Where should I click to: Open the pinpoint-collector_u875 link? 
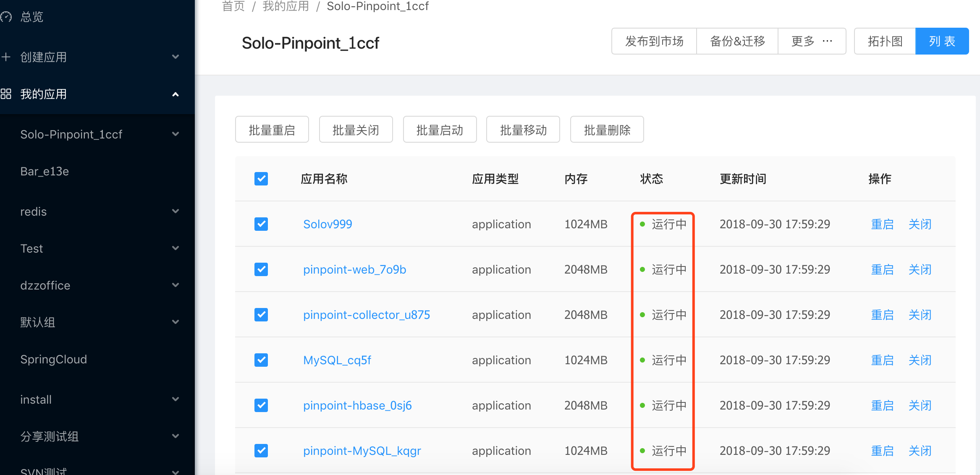[367, 315]
